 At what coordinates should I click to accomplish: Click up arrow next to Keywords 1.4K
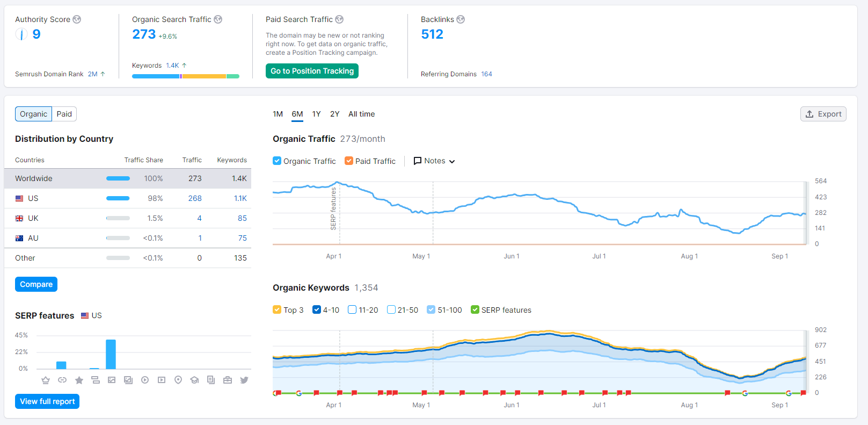click(185, 65)
